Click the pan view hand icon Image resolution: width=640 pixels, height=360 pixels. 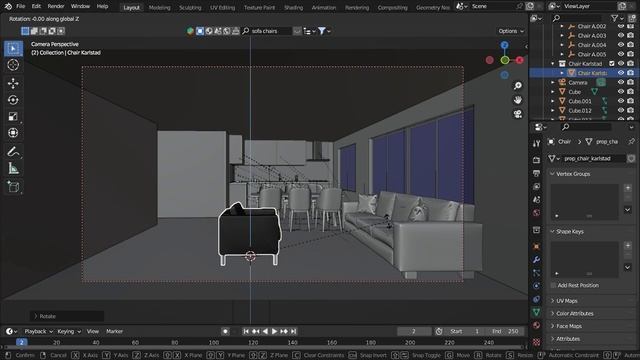click(518, 100)
